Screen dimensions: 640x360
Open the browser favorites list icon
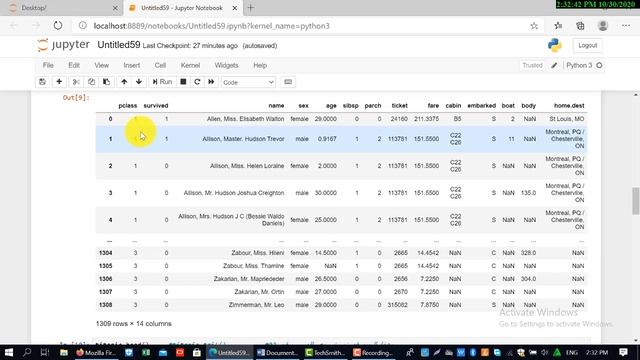558,26
